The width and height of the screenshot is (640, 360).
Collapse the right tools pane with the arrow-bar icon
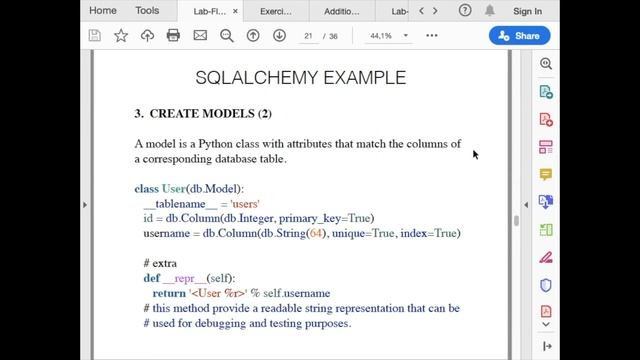pyautogui.click(x=547, y=347)
